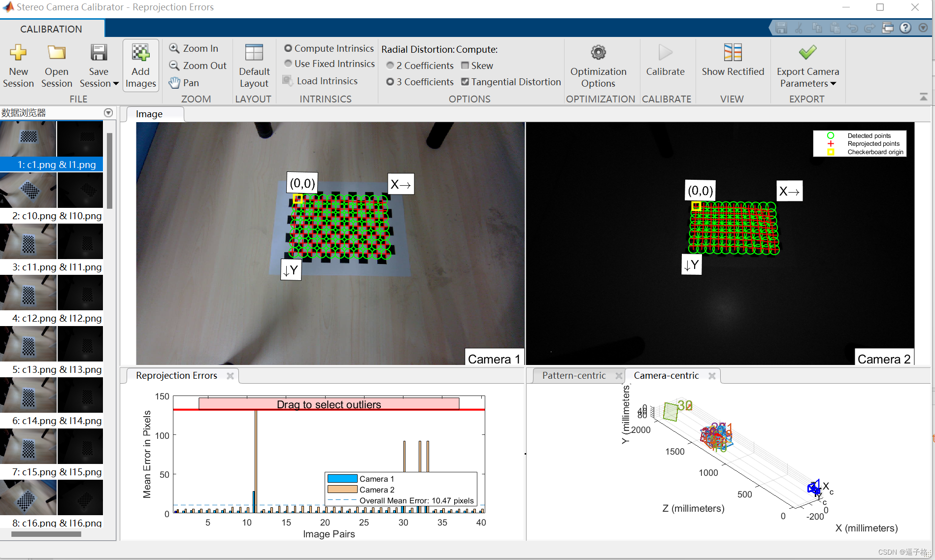935x560 pixels.
Task: Select image pair 2: c10.png & l10.png
Action: 51,197
